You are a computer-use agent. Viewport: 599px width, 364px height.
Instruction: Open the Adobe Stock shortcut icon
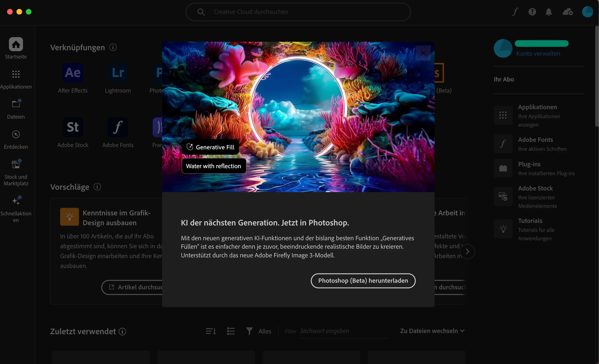click(x=73, y=127)
